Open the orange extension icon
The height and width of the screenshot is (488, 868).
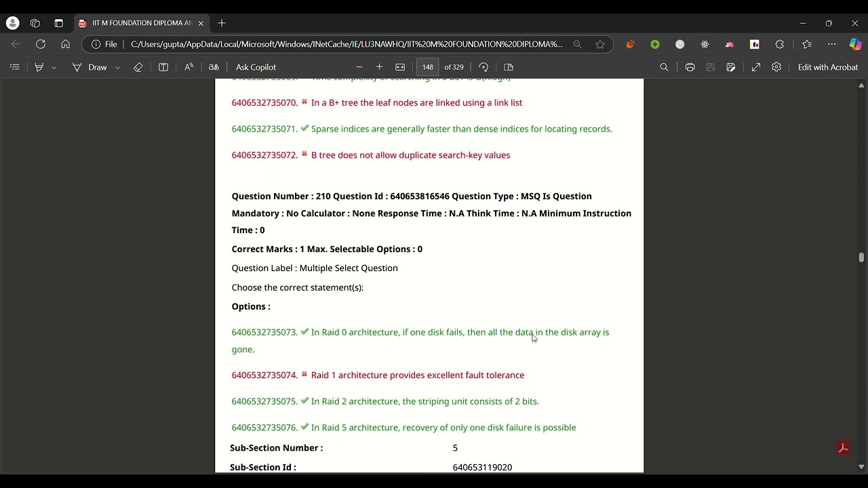point(630,44)
